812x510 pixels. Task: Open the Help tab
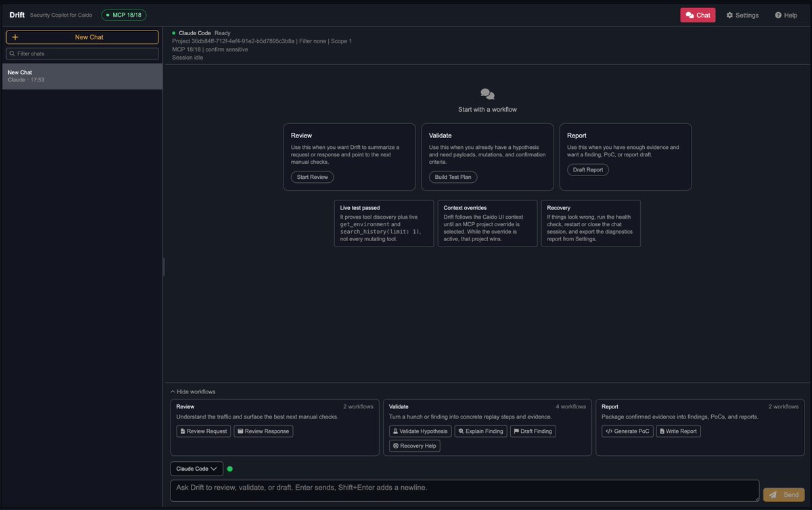[786, 15]
